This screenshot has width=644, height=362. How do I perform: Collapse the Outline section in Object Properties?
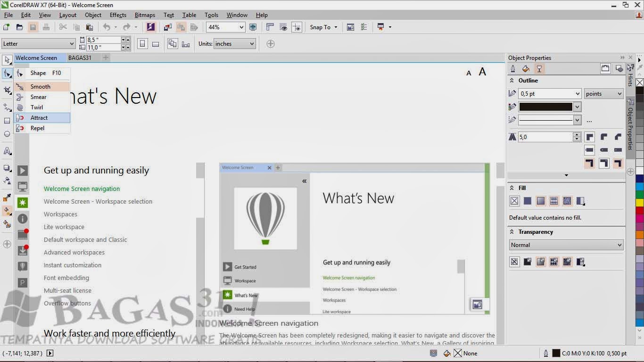click(x=512, y=80)
